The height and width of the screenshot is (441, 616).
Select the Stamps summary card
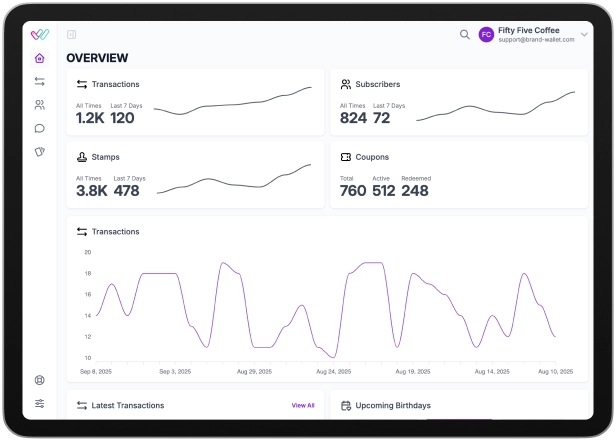(195, 174)
